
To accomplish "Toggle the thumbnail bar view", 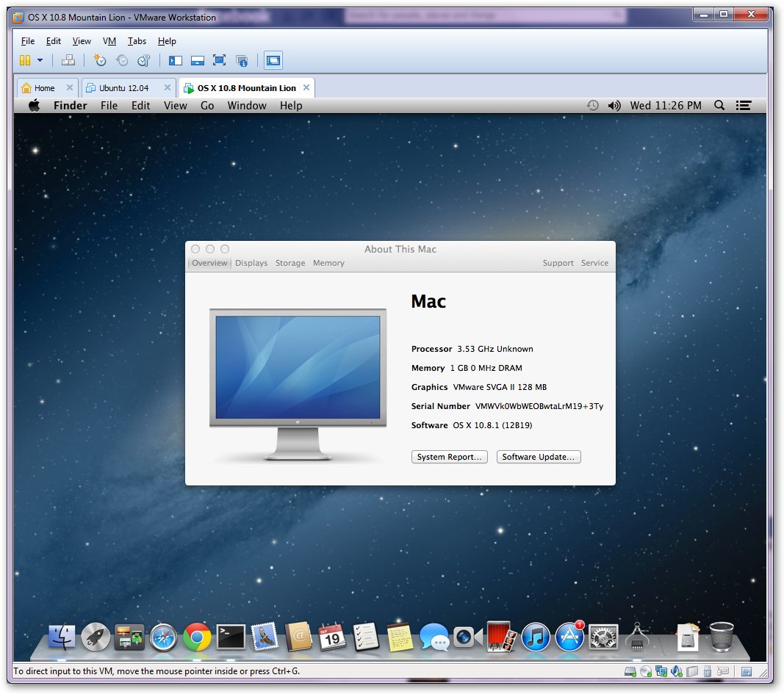I will click(x=198, y=60).
